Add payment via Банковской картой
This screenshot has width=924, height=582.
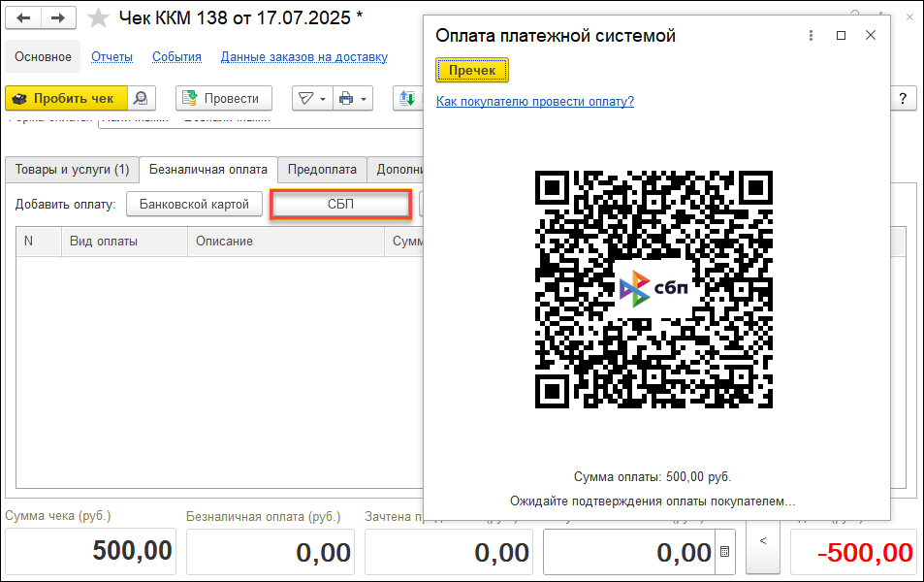click(194, 204)
